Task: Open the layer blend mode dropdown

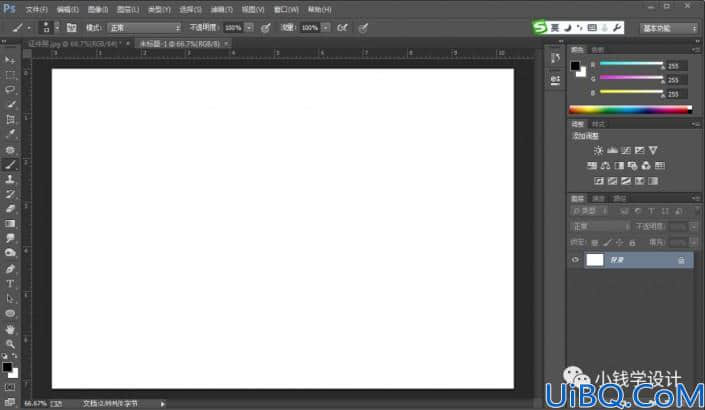Action: (600, 227)
